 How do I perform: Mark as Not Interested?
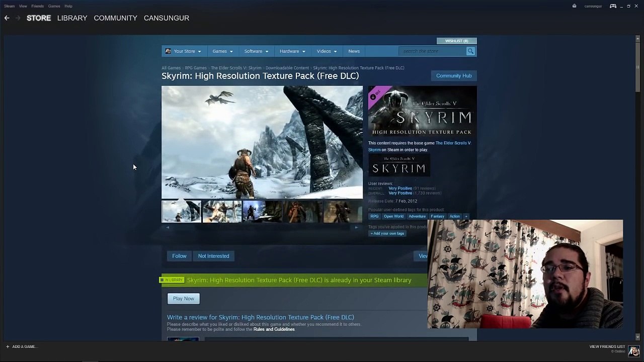(x=213, y=256)
